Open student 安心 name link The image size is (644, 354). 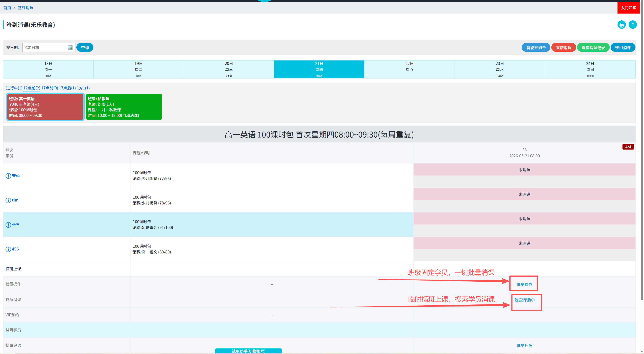pos(16,176)
